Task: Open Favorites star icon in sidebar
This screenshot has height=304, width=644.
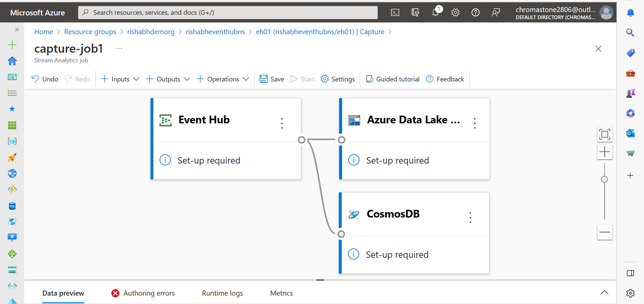Action: (x=12, y=109)
